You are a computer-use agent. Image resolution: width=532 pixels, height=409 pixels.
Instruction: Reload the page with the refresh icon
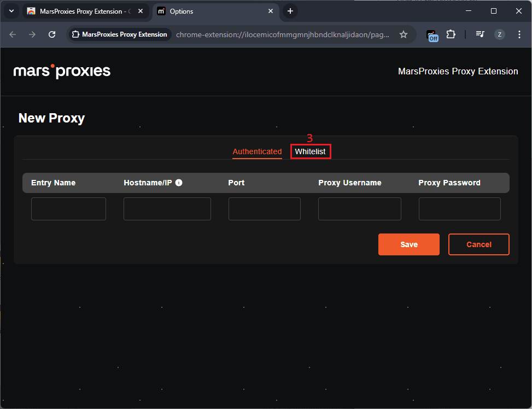pos(52,34)
